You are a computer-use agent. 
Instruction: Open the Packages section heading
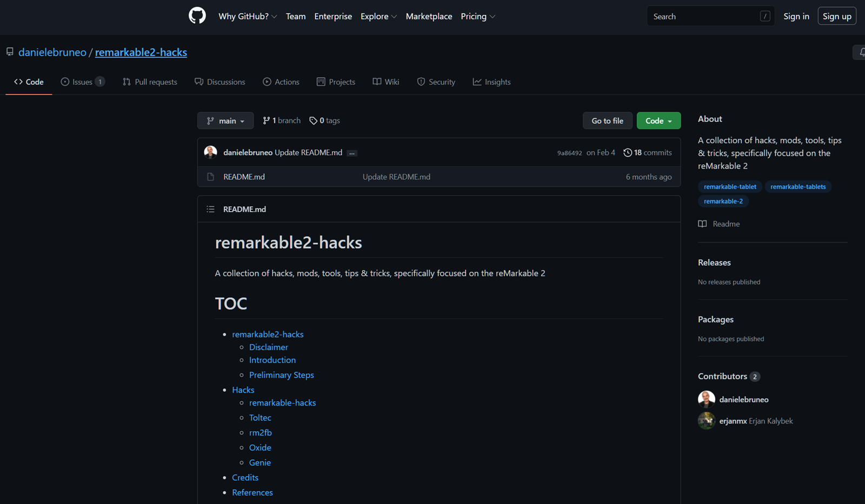pos(716,319)
